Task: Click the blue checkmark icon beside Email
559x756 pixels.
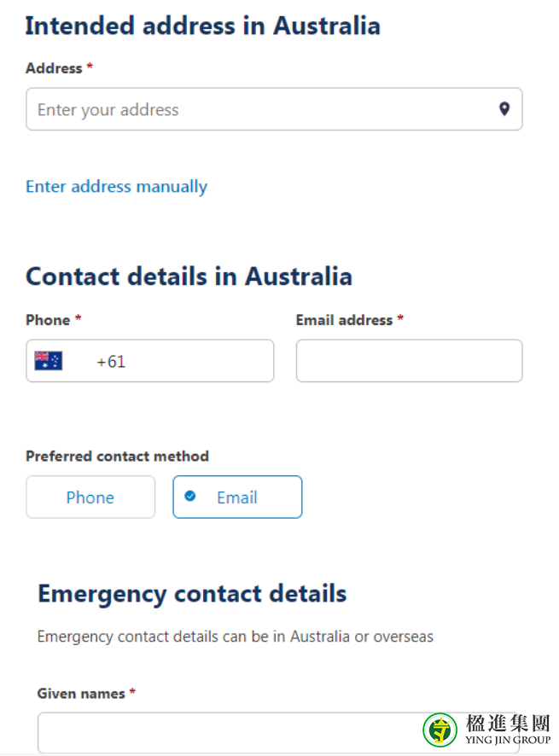Action: tap(190, 496)
